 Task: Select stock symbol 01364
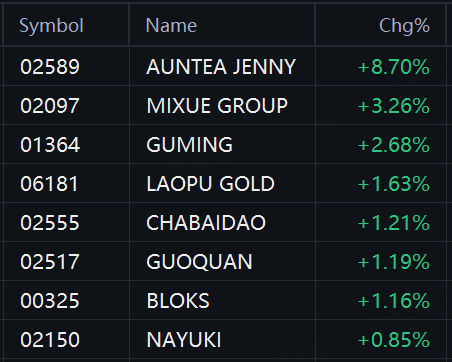coord(50,145)
